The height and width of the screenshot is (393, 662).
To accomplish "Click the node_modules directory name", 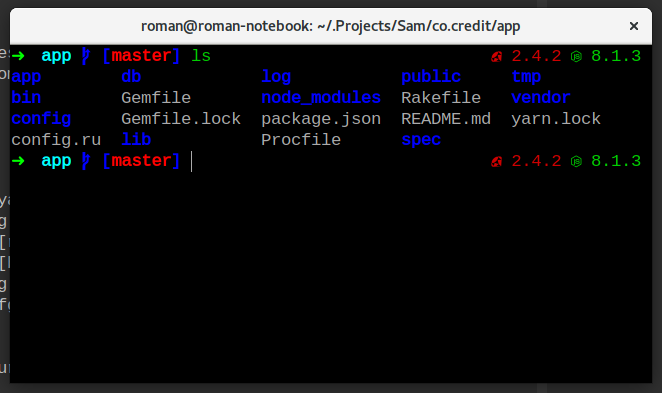I will coord(321,98).
